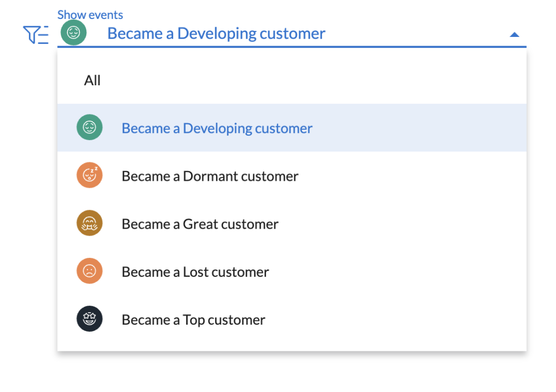Select Became a Top customer option
556x392 pixels.
(x=292, y=319)
